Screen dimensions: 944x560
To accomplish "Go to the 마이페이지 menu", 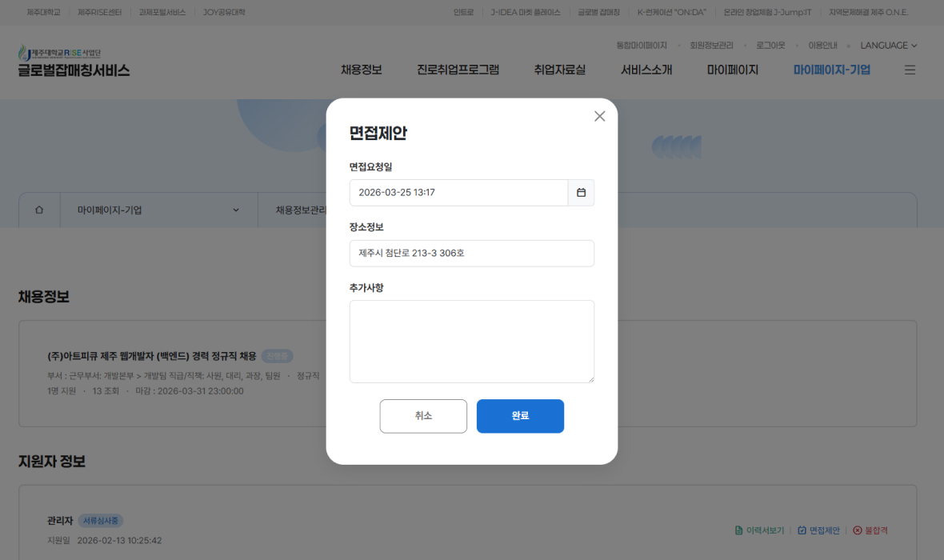I will [732, 70].
